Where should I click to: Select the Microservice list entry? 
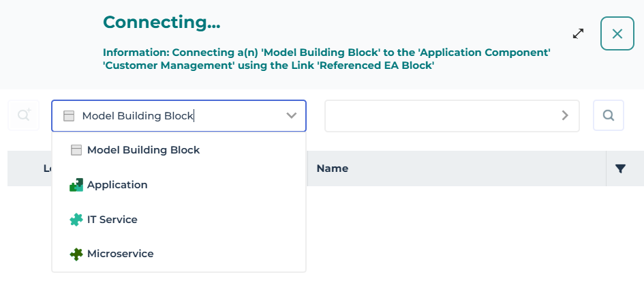121,254
